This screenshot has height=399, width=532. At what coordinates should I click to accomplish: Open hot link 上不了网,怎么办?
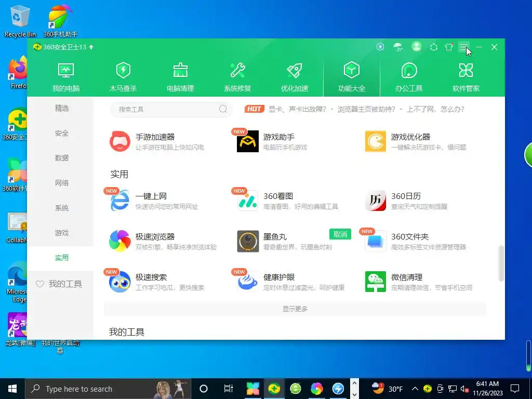(x=435, y=109)
